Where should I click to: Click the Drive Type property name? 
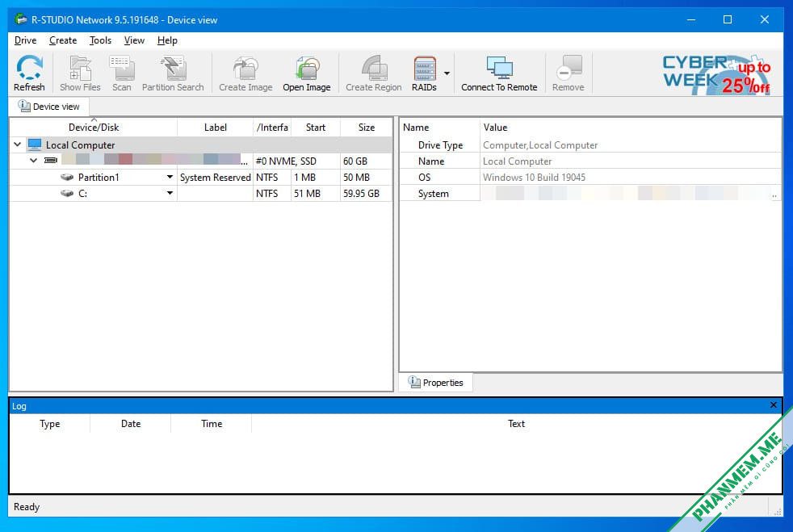(440, 145)
